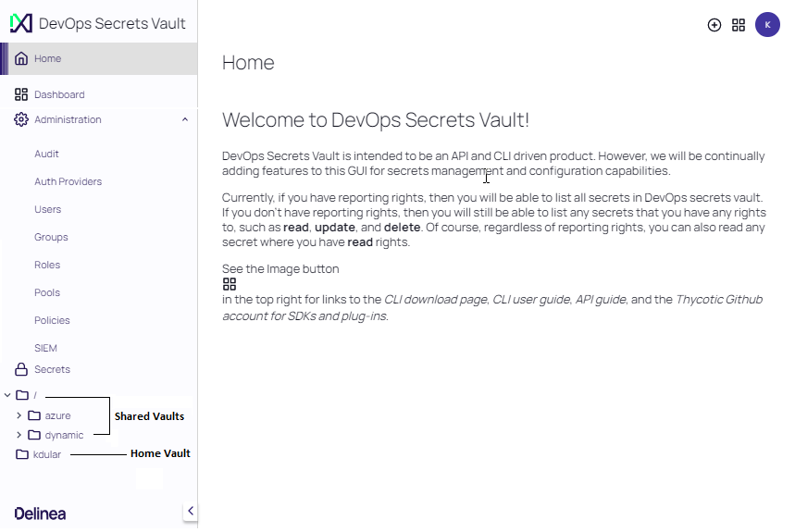Click the Administration gear icon
This screenshot has height=532, width=795.
click(x=21, y=119)
